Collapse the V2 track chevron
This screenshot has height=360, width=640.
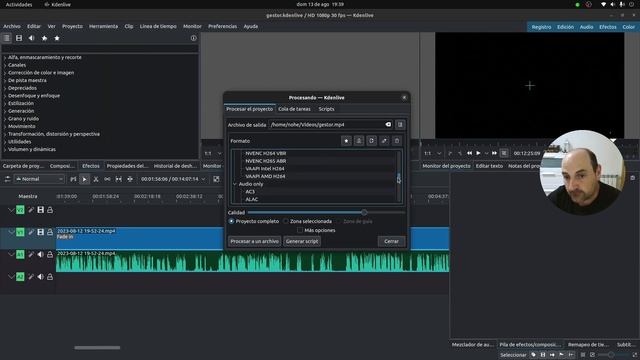pos(11,210)
